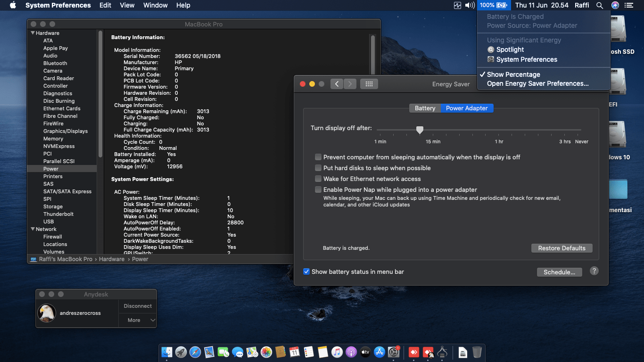Collapse the Hardware section triangle
This screenshot has height=362, width=644.
point(33,33)
